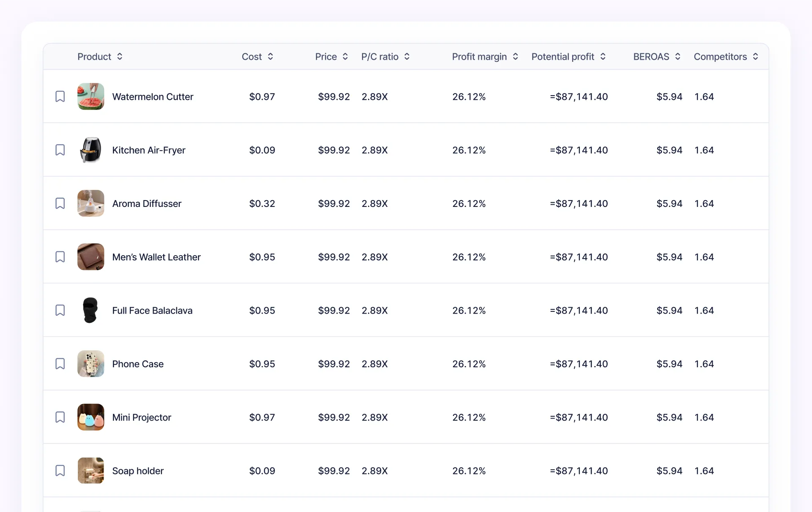Open the Phone Case thumbnail image

(91, 364)
